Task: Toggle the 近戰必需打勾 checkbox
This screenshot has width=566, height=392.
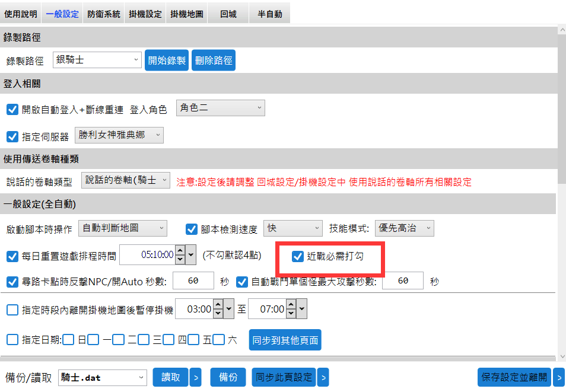Action: point(298,256)
